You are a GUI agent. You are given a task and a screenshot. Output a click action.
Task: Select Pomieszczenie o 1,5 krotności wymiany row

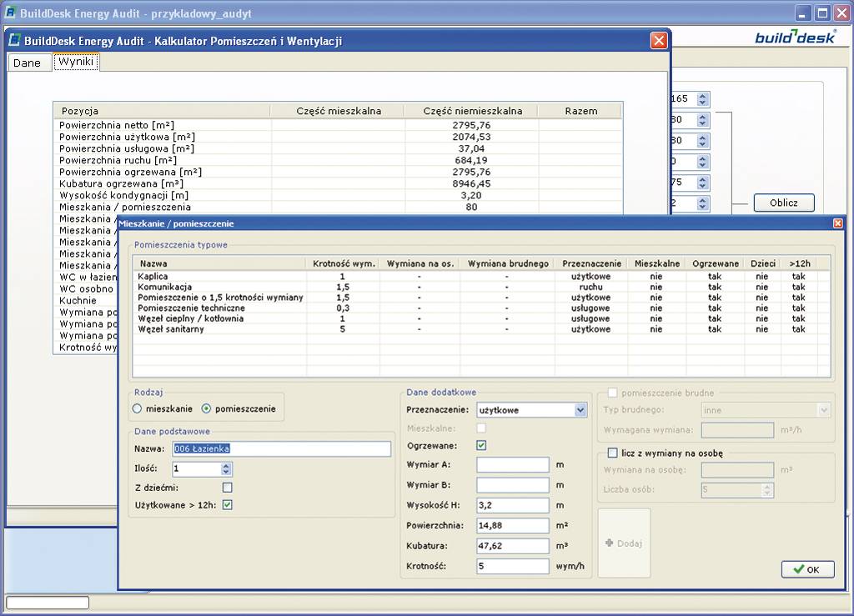point(481,298)
